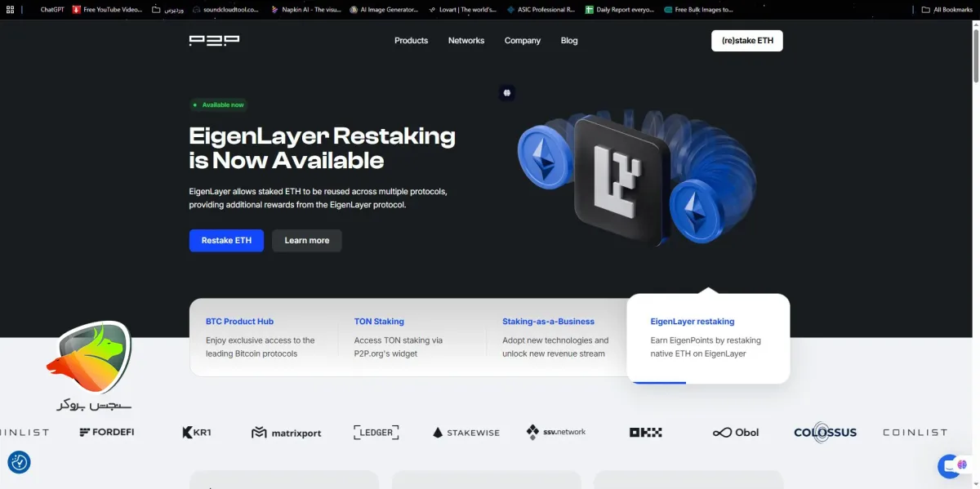Open the Free Bulk Images bookmark
980x489 pixels.
click(698, 10)
